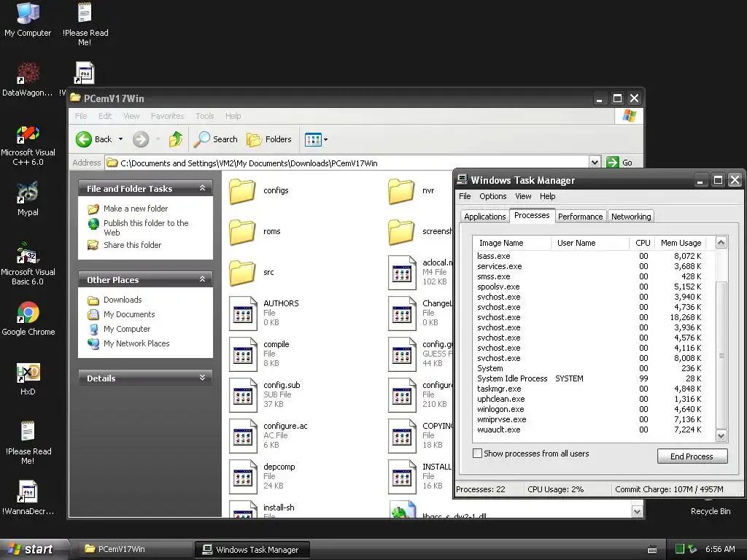Launch Google Chrome from desktop
This screenshot has width=747, height=560.
[28, 318]
